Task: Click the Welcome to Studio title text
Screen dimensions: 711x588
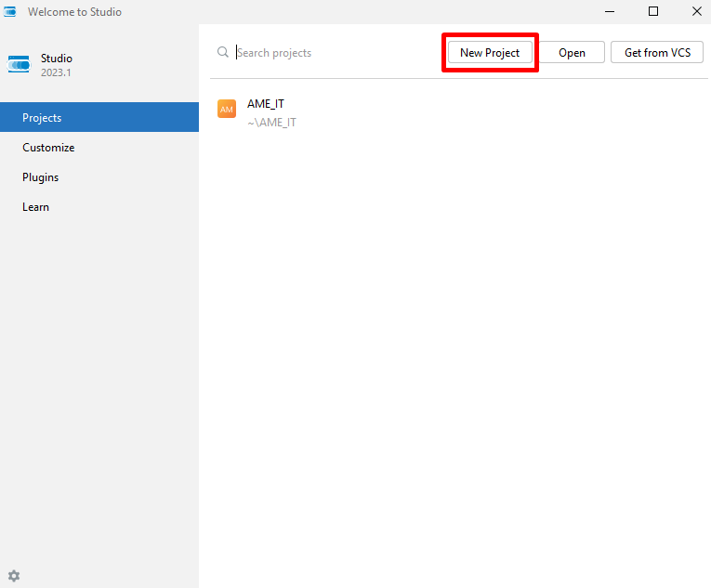Action: point(74,12)
